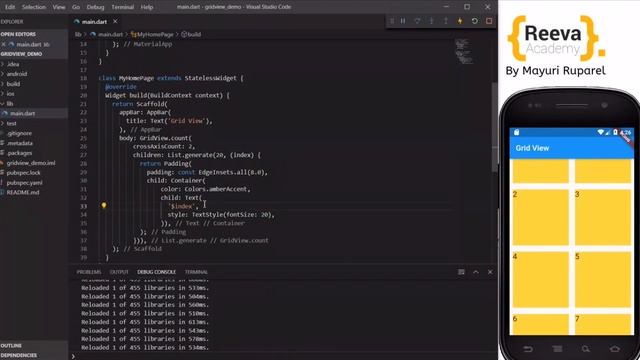This screenshot has height=360, width=640.
Task: Click the editor minimap preview
Action: (463, 51)
